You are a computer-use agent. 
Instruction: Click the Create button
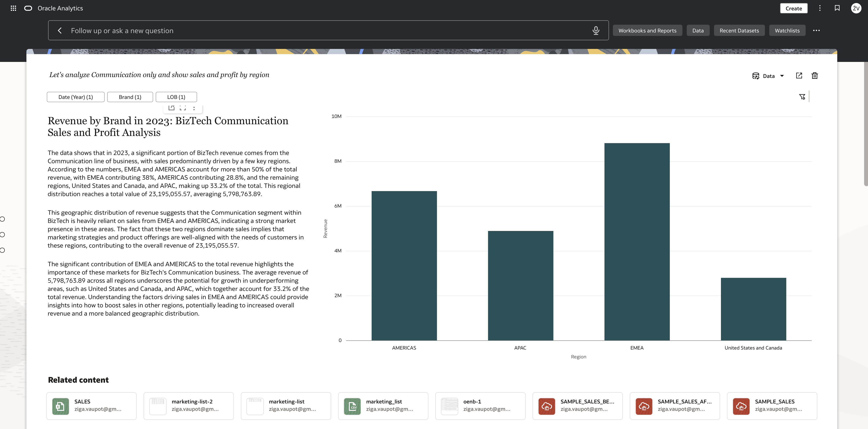[794, 8]
